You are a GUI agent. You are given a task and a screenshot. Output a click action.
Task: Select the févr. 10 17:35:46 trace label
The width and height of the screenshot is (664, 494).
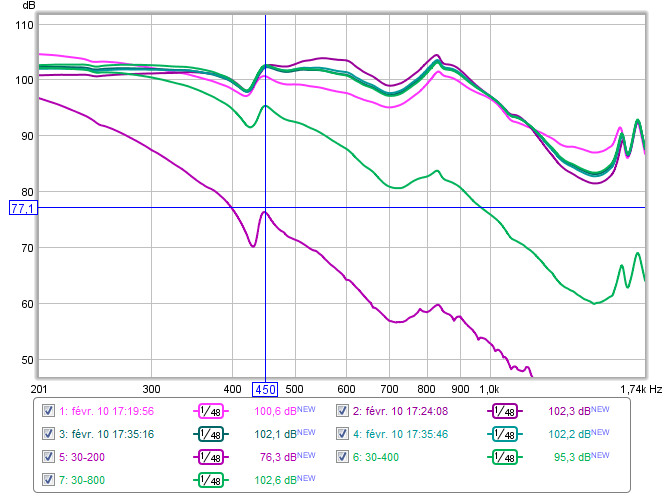pos(402,433)
